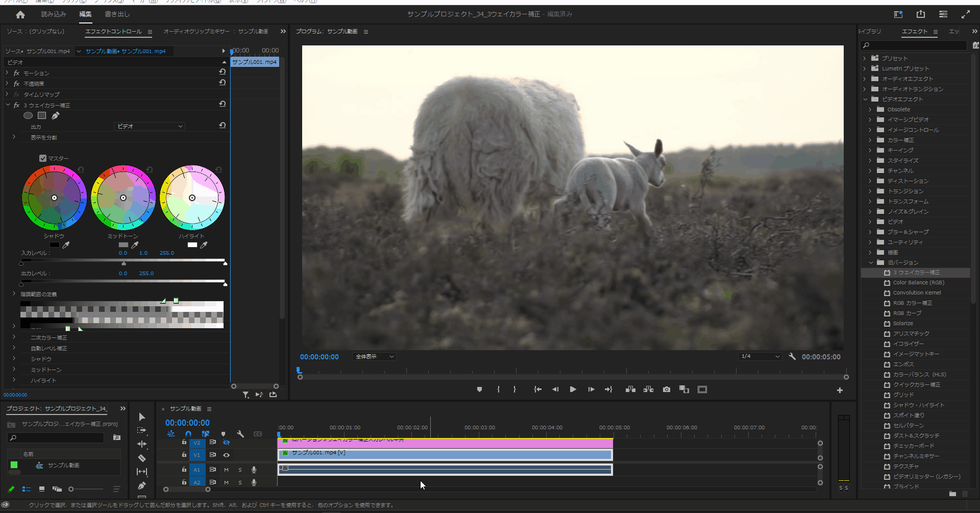Collapse the 3ウェイカラー補正 effect
This screenshot has width=980, height=513.
[8, 105]
